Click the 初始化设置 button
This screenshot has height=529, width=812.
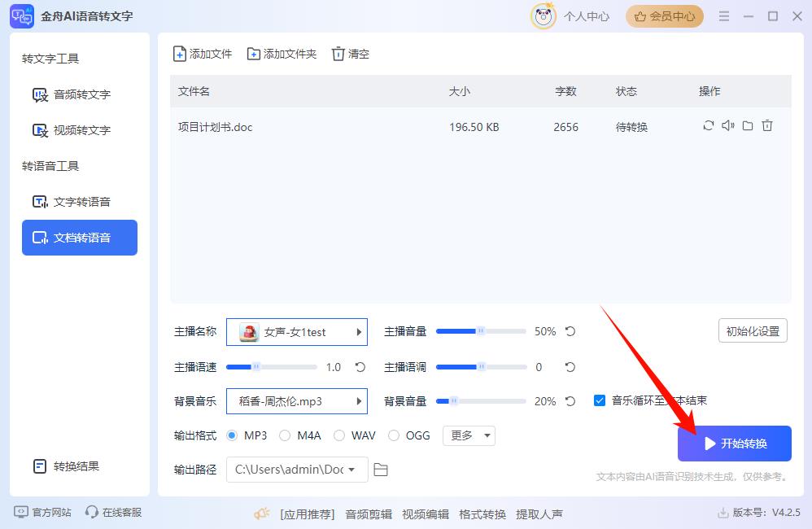point(753,331)
